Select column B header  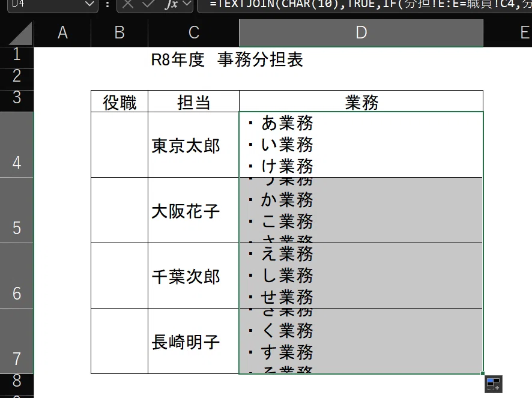[x=119, y=33]
